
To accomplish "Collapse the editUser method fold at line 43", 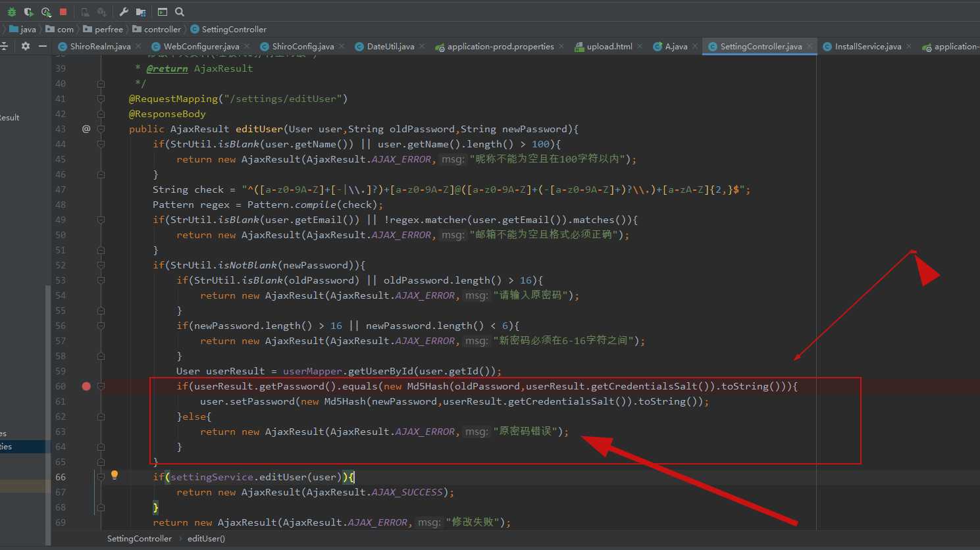I will pyautogui.click(x=101, y=129).
